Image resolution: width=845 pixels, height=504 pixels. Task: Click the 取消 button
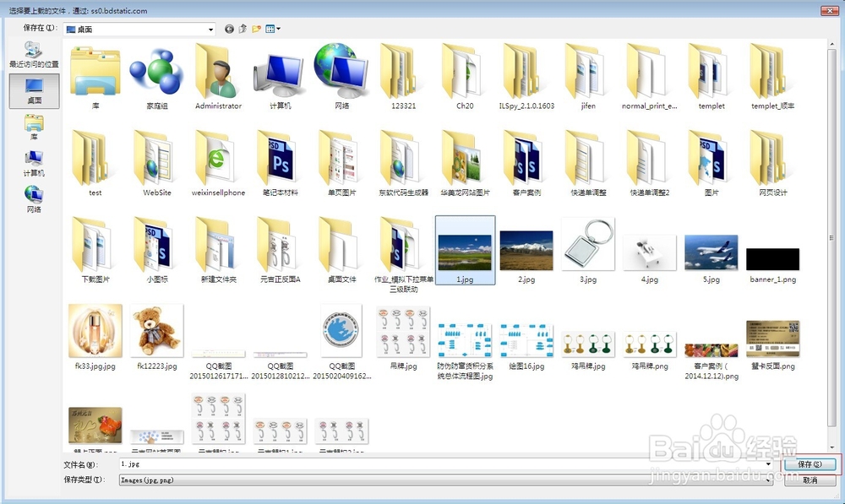[810, 480]
